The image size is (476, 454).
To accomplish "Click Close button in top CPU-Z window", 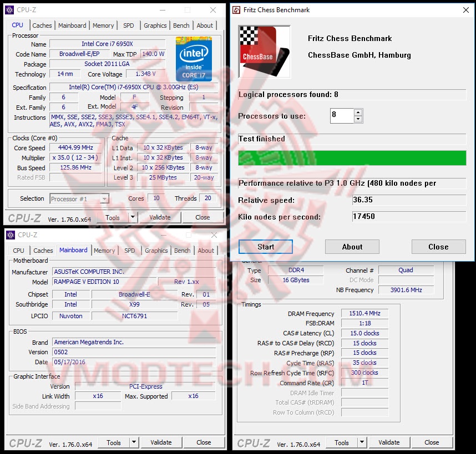I will click(203, 217).
